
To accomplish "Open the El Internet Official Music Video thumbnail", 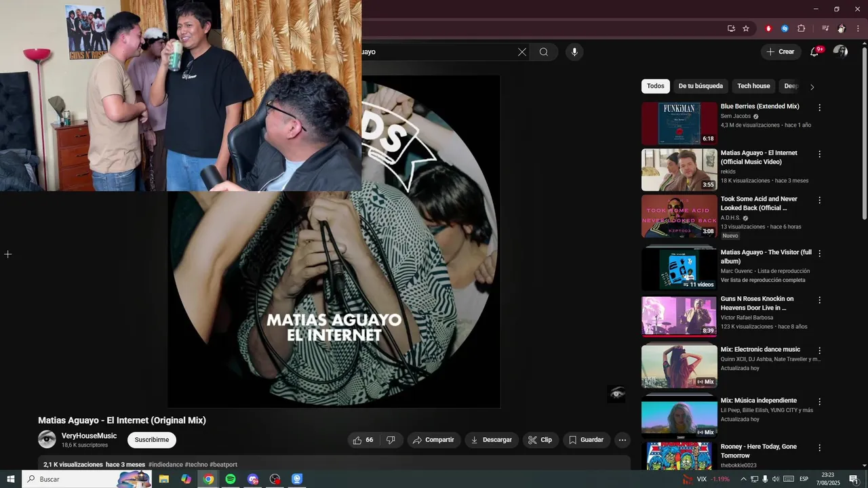I will pos(679,170).
